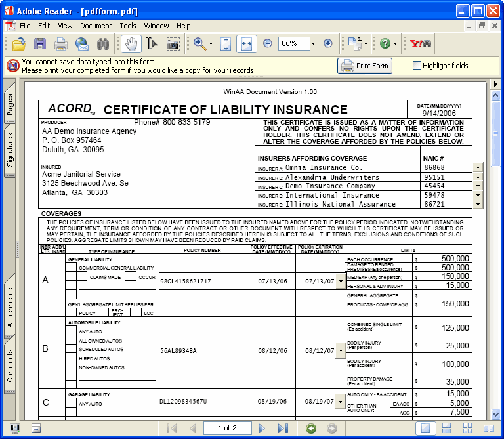Check the SCHEDULED AUTOS box

point(71,349)
